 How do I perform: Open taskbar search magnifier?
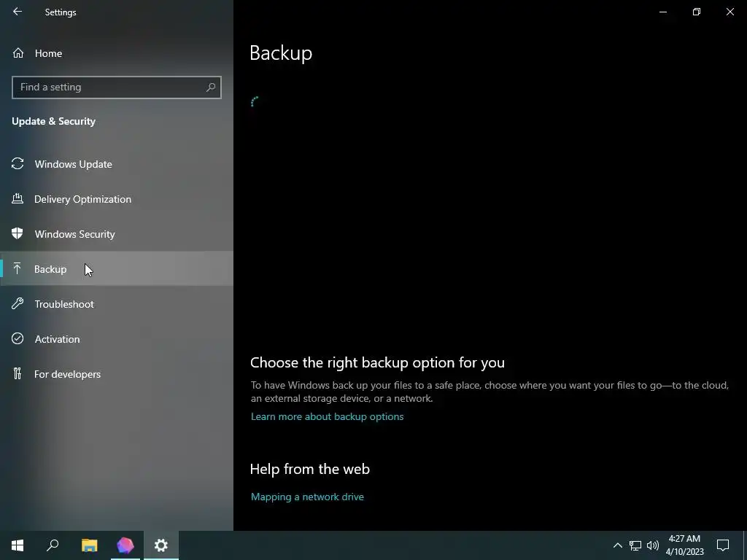(53, 545)
